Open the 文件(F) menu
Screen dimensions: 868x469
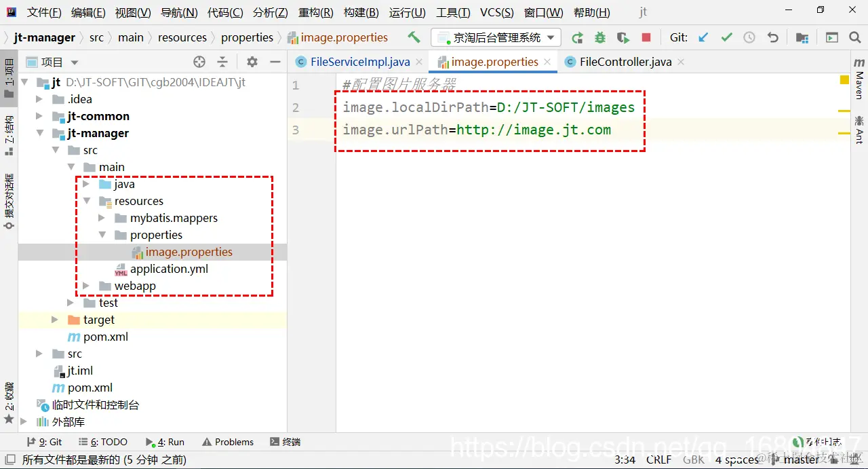tap(44, 12)
